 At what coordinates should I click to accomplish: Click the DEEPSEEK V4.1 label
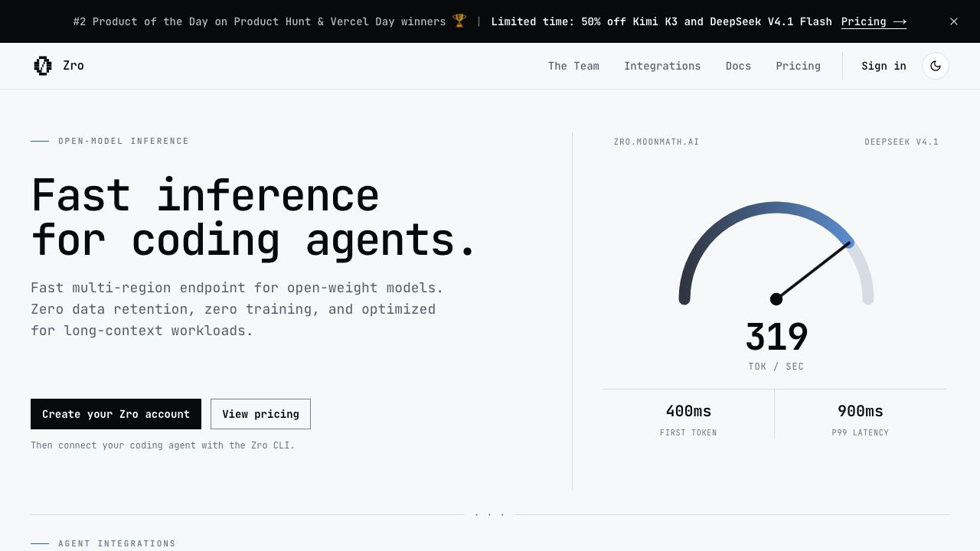tap(901, 142)
